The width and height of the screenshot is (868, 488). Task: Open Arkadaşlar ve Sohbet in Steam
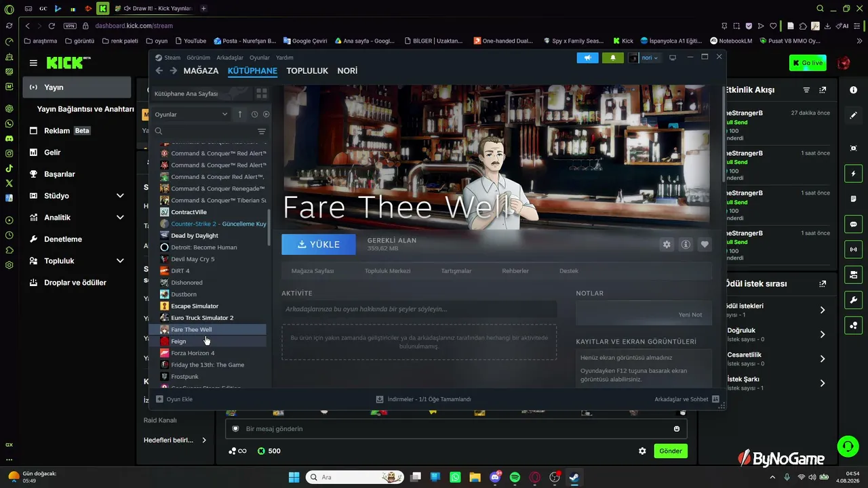(687, 399)
